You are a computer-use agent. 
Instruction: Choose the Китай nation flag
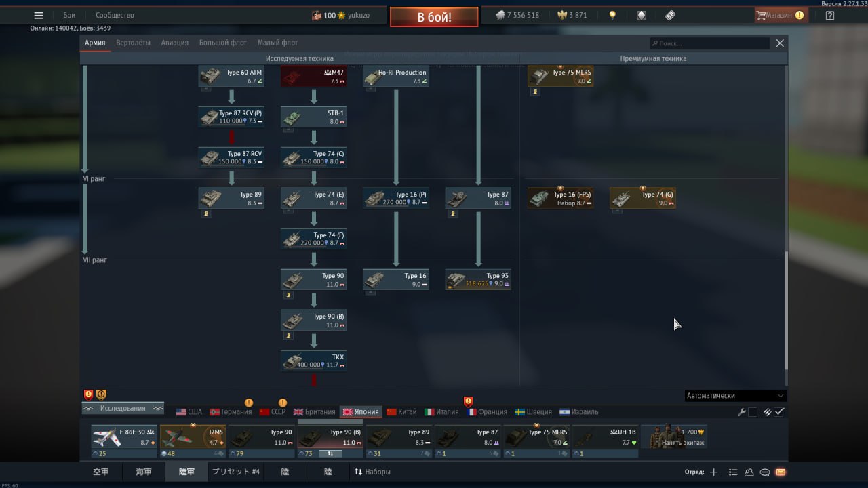tap(401, 412)
